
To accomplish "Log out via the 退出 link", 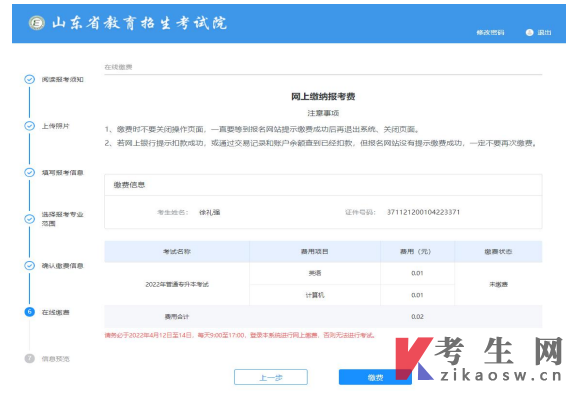I will pyautogui.click(x=544, y=32).
